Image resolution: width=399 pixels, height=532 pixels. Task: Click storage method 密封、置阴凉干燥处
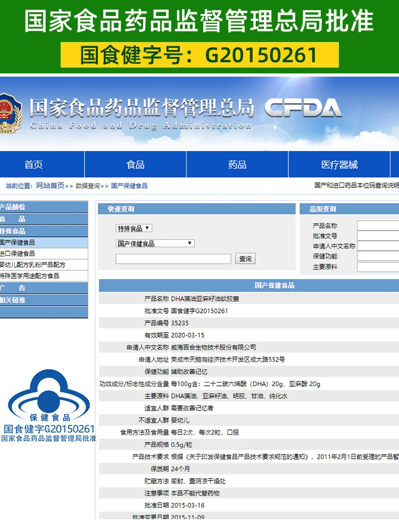tap(198, 481)
